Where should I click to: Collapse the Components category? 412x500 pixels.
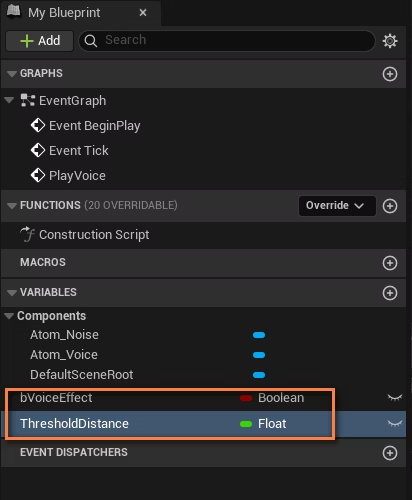point(9,316)
